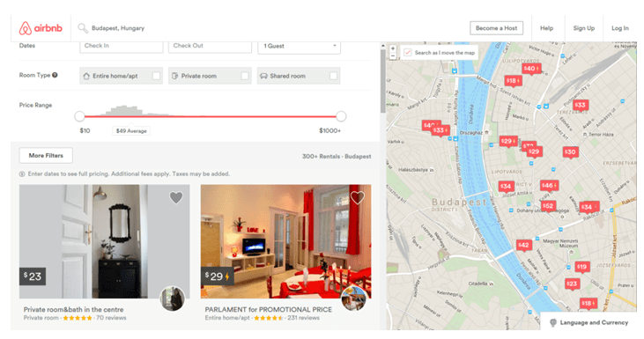Favorite the PARLAMENT listing heart icon
The image size is (644, 339).
[358, 198]
